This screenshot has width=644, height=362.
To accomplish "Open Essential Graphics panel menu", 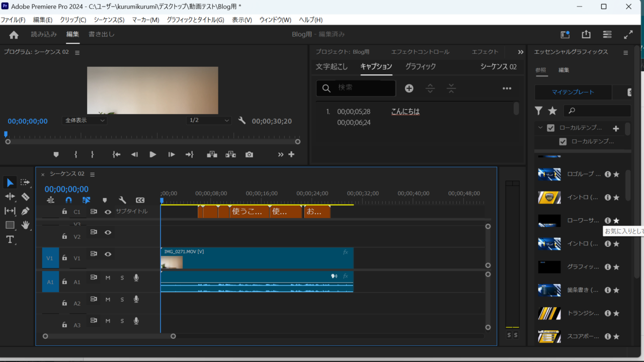I will click(625, 52).
